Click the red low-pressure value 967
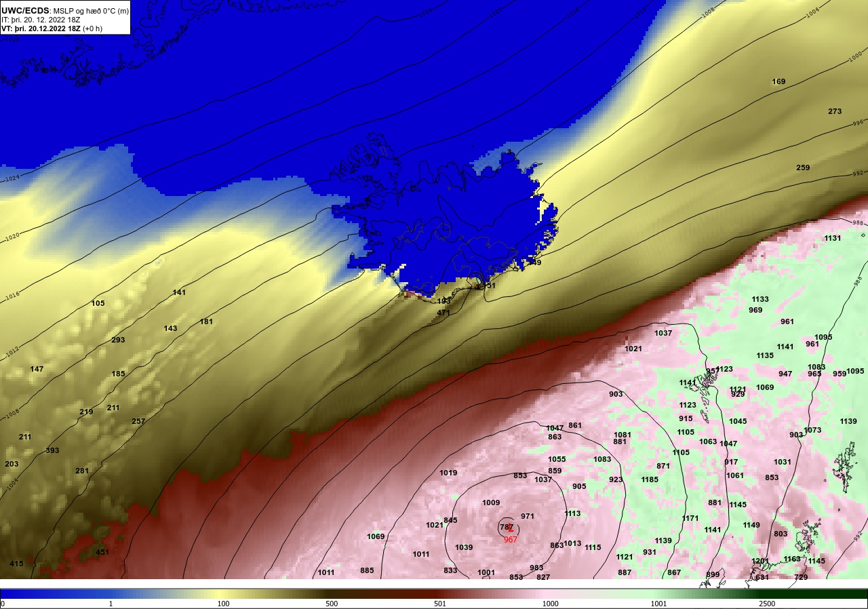 (511, 540)
